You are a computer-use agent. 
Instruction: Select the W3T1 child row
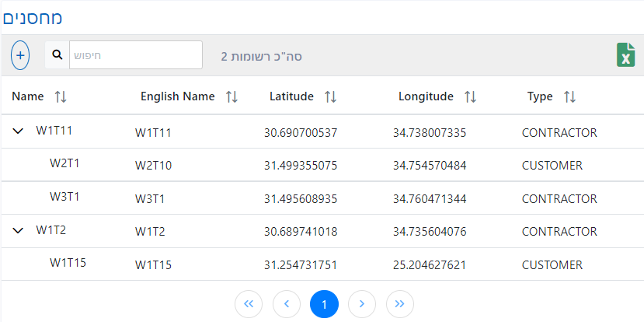coord(65,198)
